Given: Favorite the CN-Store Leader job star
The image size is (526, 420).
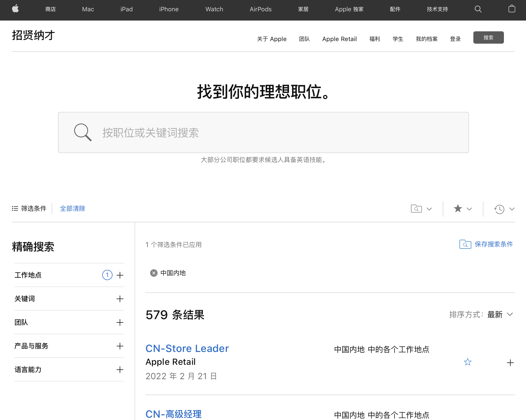Looking at the screenshot, I should tap(468, 362).
